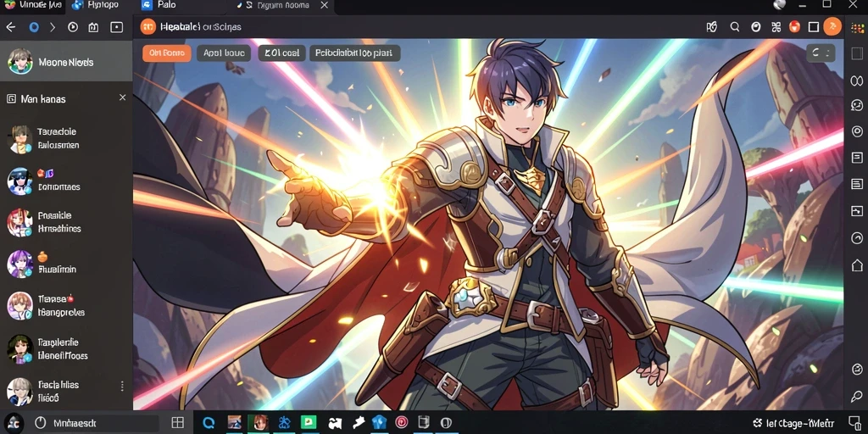Click the magnifier icon at right sidebar bottom
868x434 pixels.
pyautogui.click(x=857, y=397)
